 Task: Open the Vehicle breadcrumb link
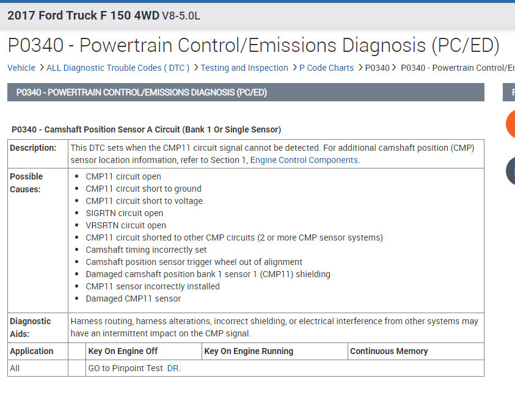point(21,68)
